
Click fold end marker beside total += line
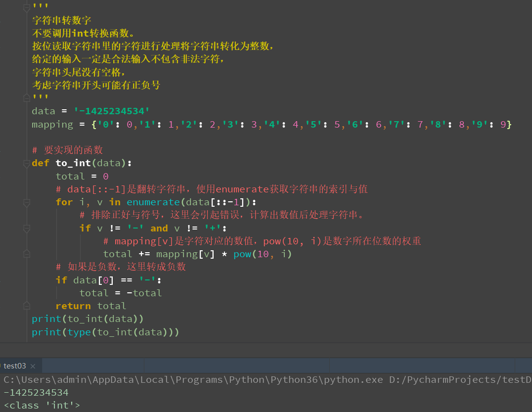pos(27,254)
